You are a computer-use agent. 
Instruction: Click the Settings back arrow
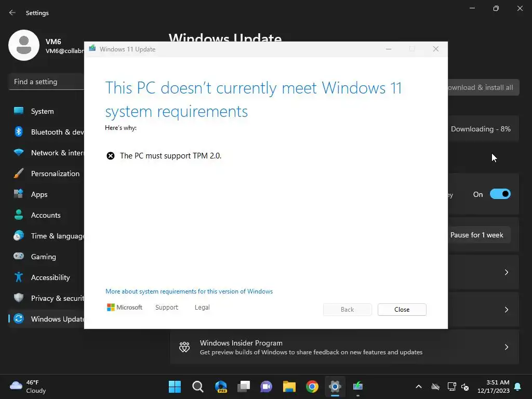(x=12, y=13)
